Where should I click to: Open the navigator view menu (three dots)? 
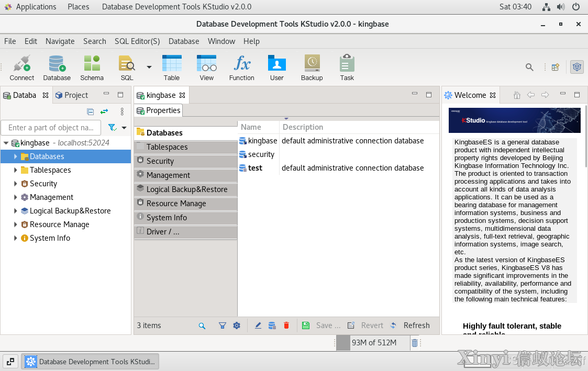click(122, 111)
